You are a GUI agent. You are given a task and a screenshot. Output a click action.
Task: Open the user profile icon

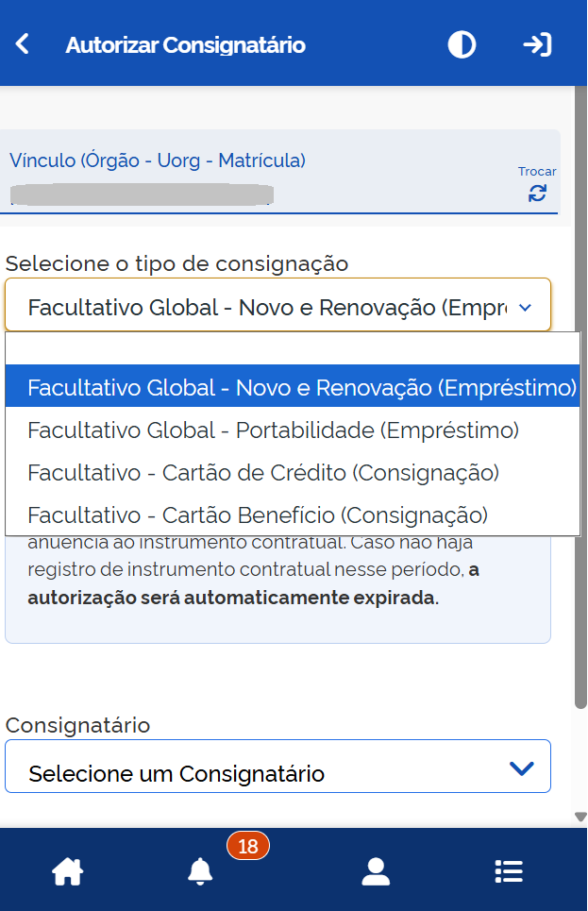pos(376,871)
